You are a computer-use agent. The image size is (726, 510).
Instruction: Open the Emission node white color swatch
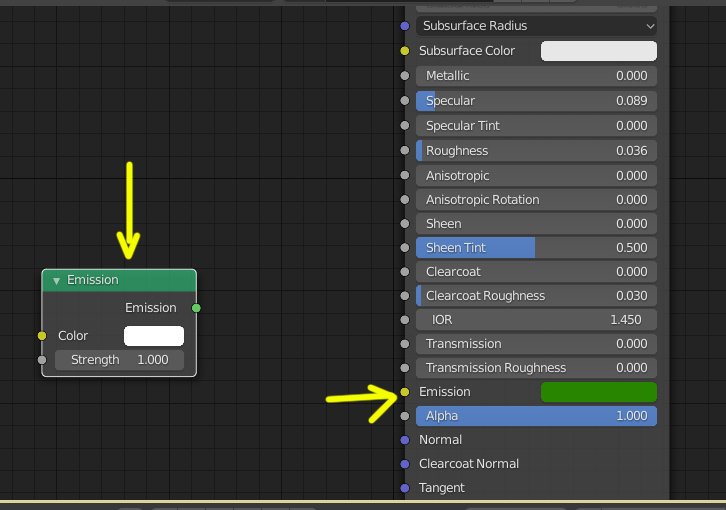[x=154, y=336]
